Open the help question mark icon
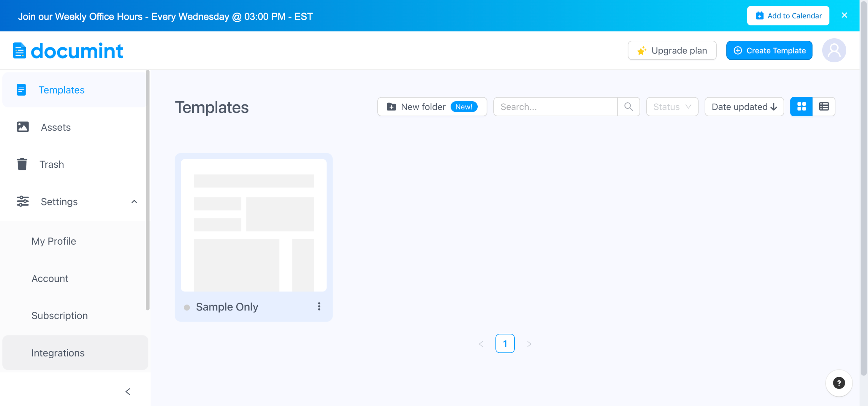Image resolution: width=868 pixels, height=406 pixels. [x=839, y=383]
